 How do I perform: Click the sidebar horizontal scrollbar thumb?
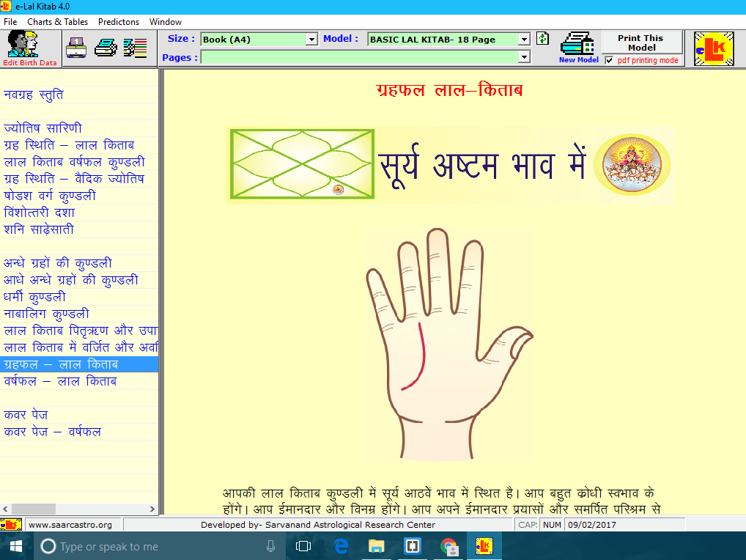click(33, 509)
